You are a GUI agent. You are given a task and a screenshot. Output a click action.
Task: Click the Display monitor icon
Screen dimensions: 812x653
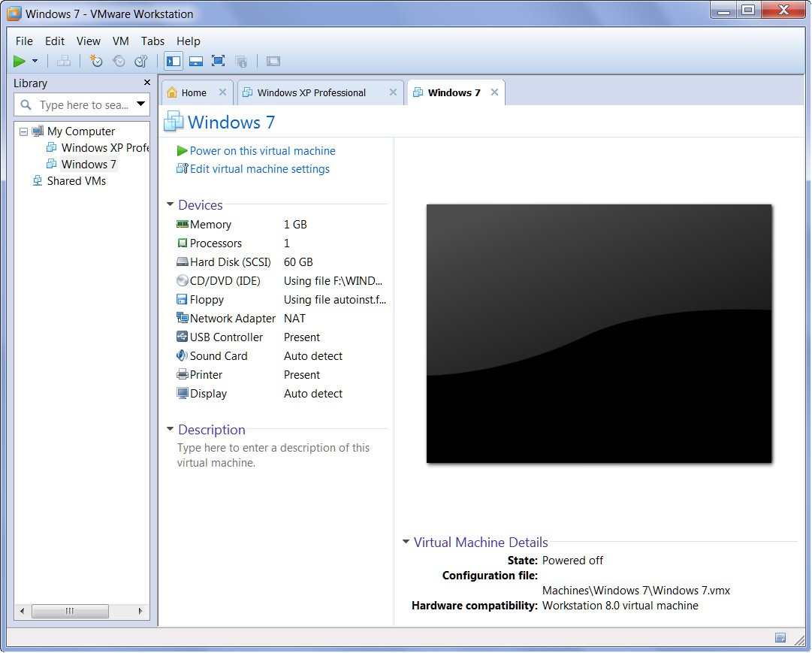point(183,393)
